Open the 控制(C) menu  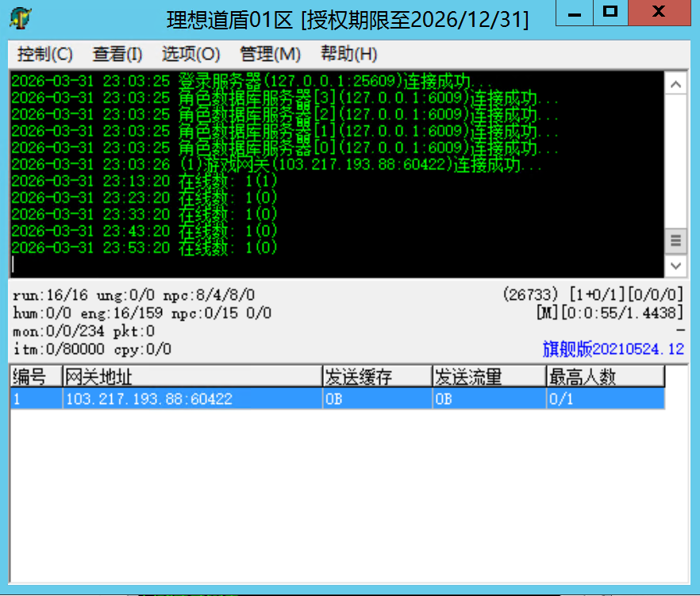[x=45, y=54]
